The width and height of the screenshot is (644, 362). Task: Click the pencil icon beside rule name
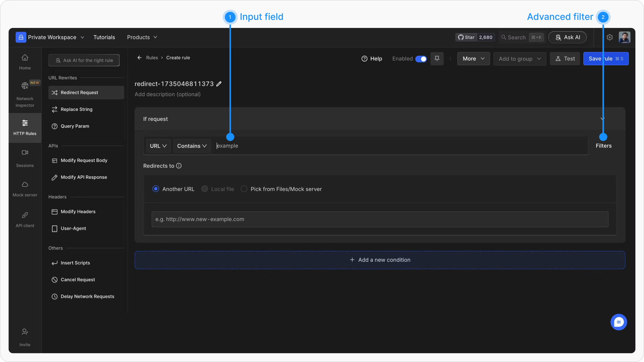pos(219,84)
